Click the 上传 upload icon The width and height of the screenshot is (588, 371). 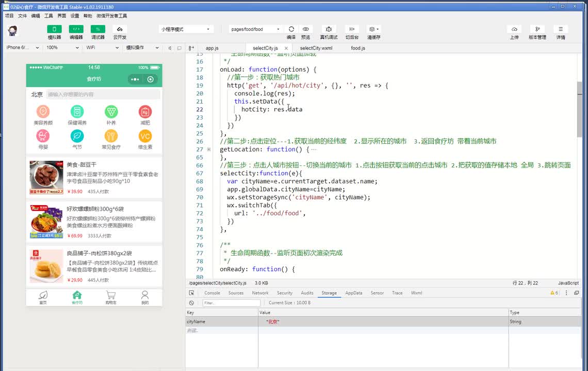tap(514, 29)
